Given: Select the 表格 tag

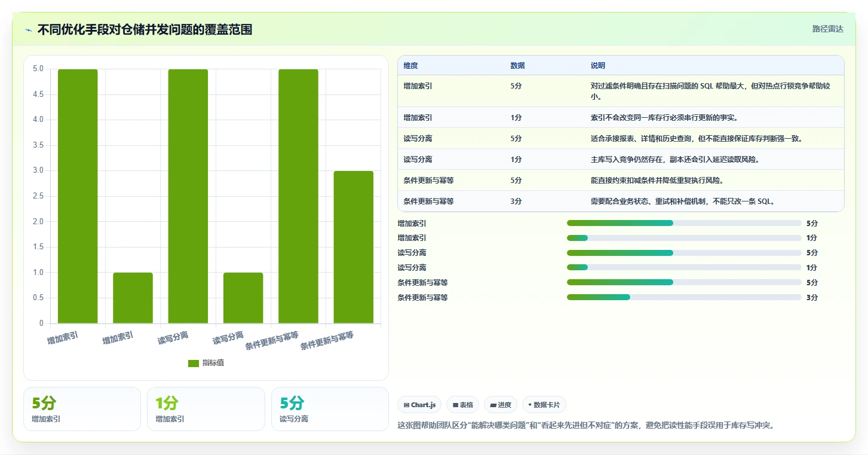Looking at the screenshot, I should (x=463, y=405).
